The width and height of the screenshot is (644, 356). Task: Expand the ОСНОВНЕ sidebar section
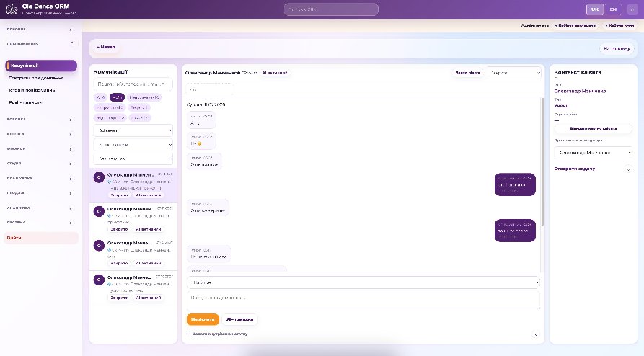click(x=40, y=29)
